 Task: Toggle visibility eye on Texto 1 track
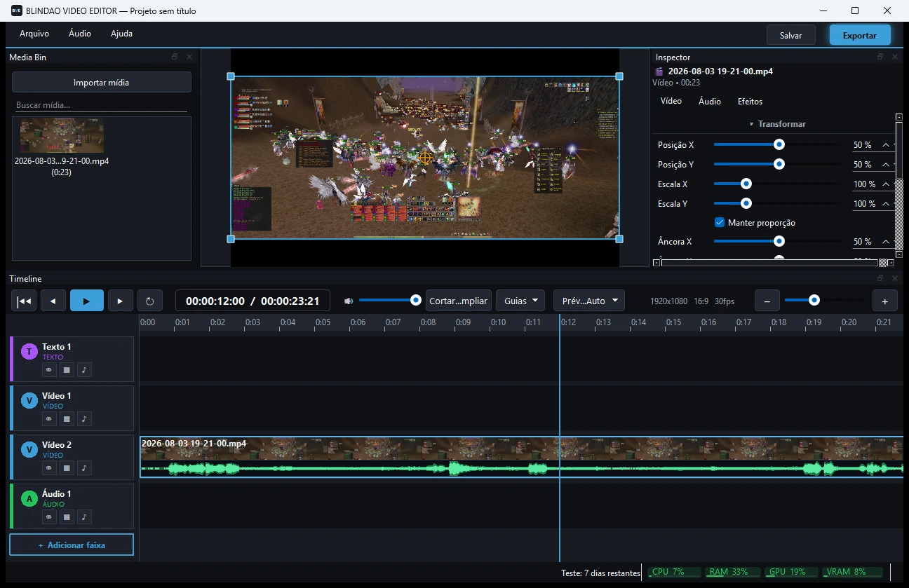tap(49, 370)
